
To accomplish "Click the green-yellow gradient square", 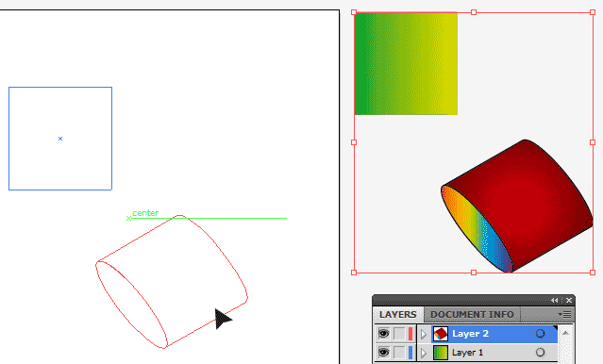I will (x=406, y=64).
